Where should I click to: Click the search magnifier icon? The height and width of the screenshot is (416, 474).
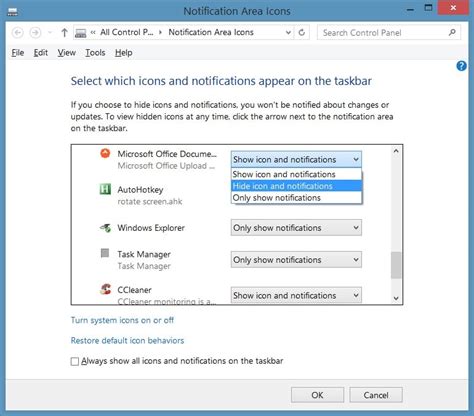click(452, 32)
